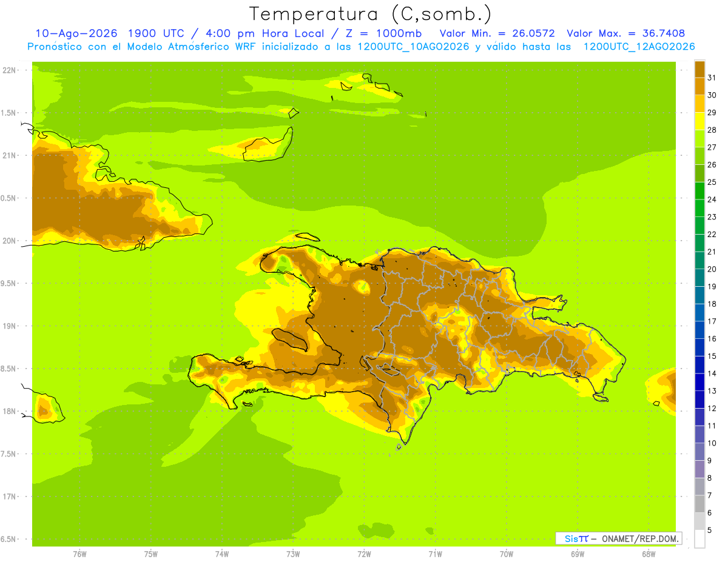Click the color bar label "25"

tap(712, 182)
